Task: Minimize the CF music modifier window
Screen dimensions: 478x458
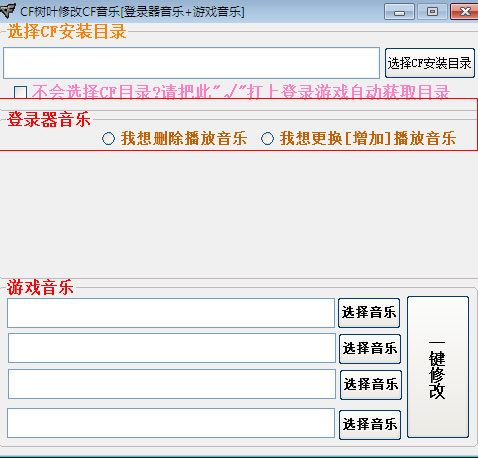Action: (x=399, y=12)
